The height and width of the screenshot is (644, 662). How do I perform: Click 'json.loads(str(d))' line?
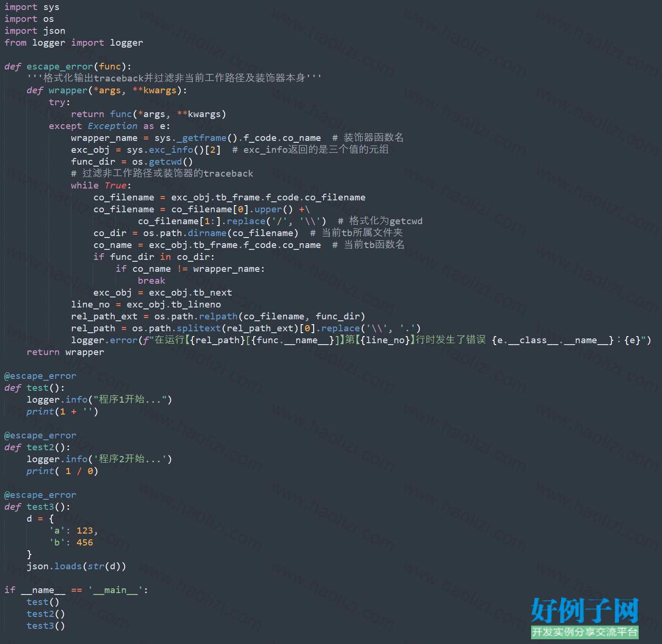[77, 566]
